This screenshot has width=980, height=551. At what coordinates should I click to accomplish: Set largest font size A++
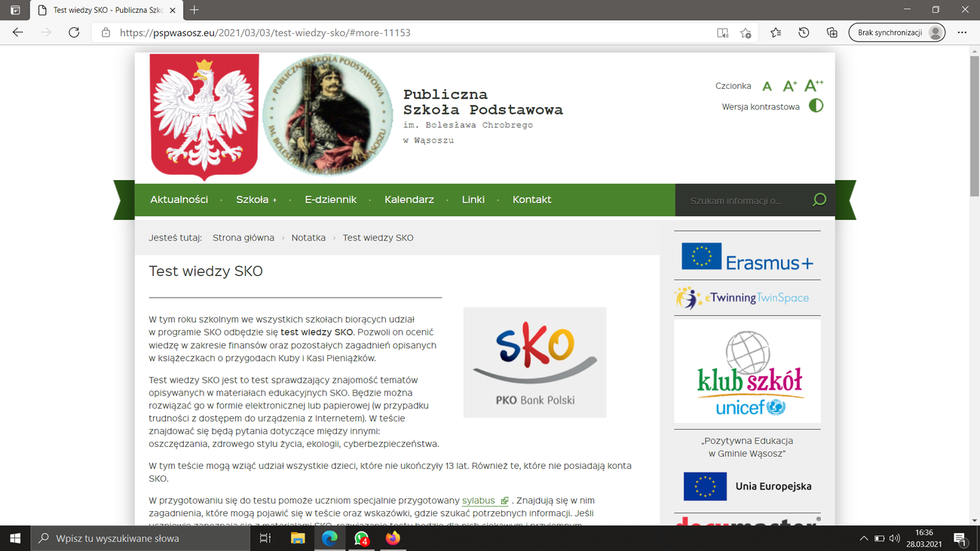click(x=814, y=85)
